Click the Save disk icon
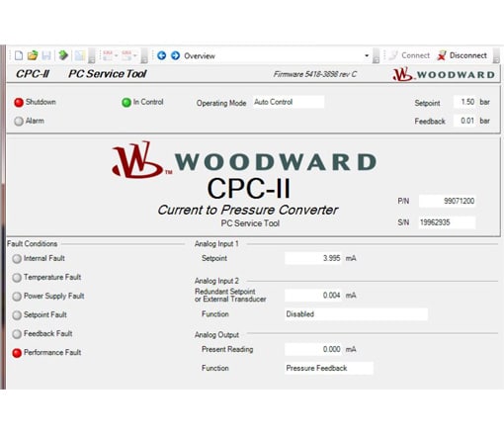Viewport: 504px width, 436px height. (x=46, y=55)
